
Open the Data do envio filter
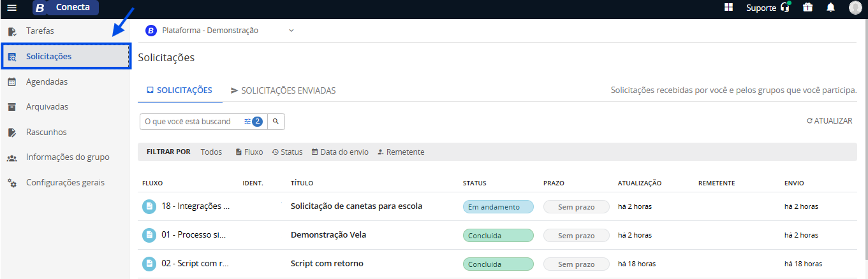(340, 152)
